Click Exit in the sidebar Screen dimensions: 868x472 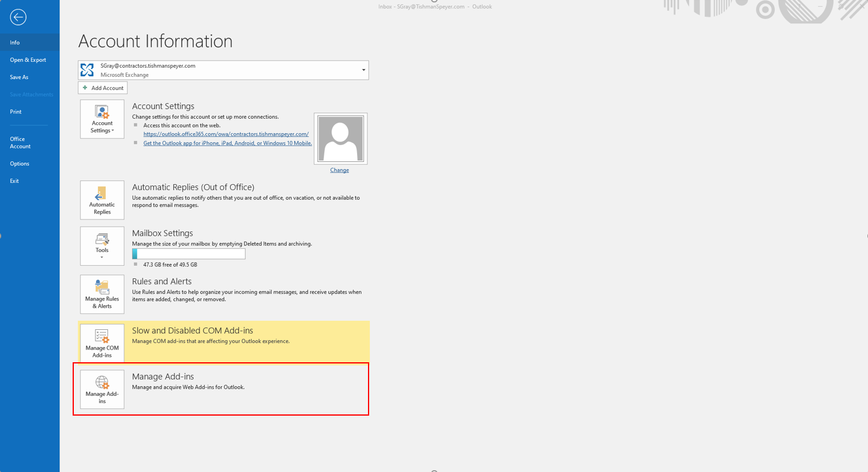pos(14,181)
